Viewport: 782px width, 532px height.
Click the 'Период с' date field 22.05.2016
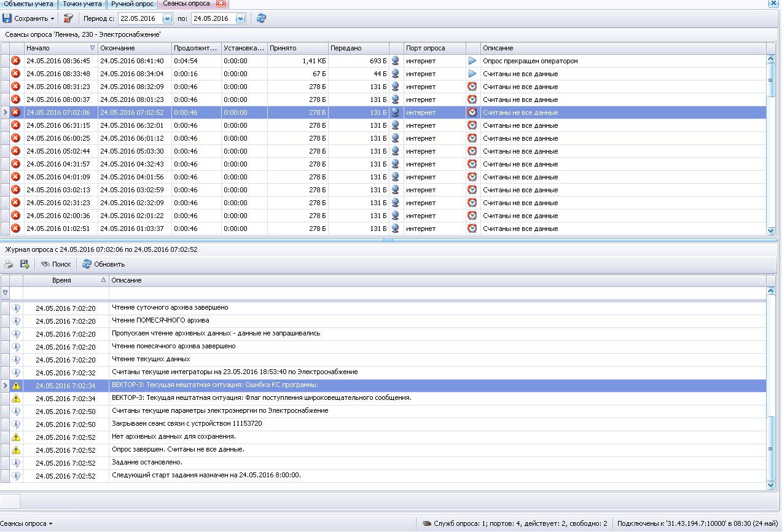click(141, 18)
